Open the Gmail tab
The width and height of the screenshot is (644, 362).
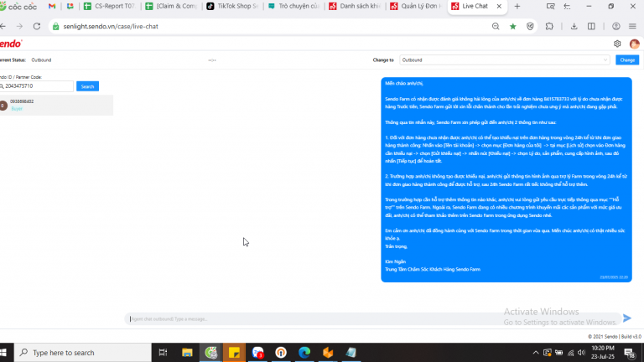tap(52, 6)
